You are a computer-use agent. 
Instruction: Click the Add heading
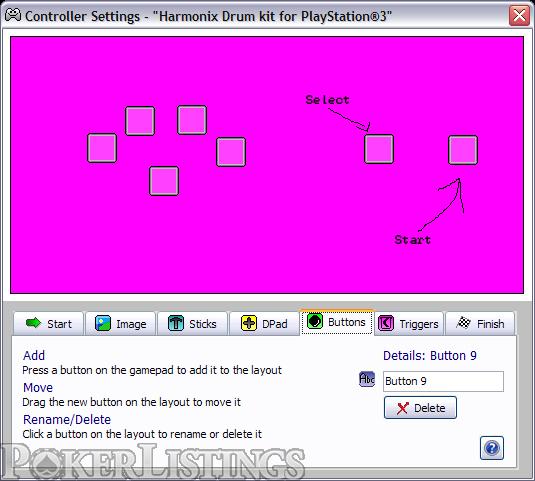coord(34,355)
